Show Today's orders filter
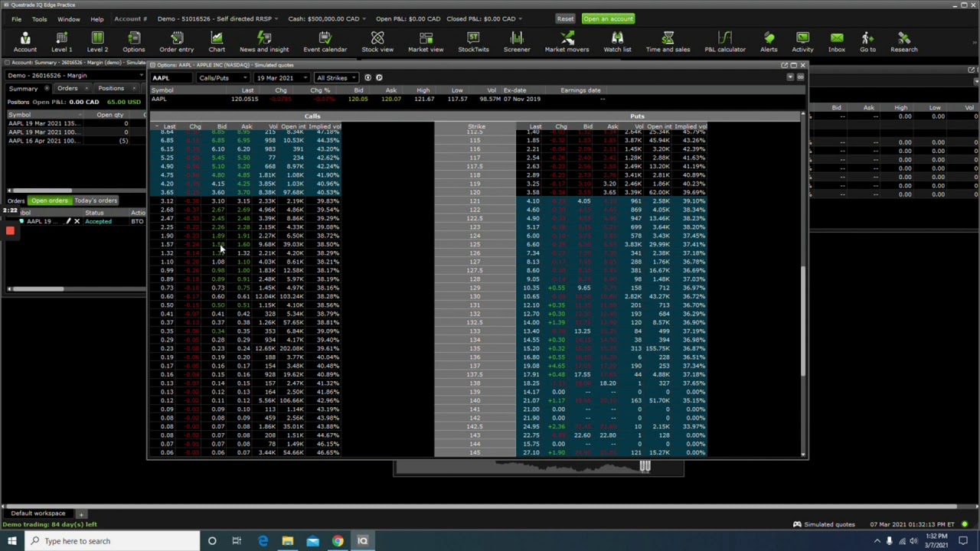The image size is (980, 551). click(x=96, y=201)
